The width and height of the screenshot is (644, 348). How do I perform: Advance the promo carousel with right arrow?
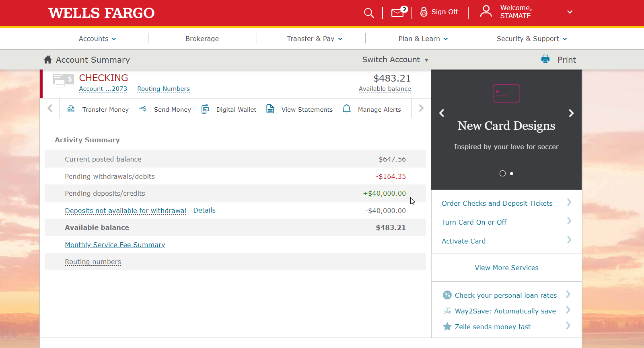tap(571, 113)
